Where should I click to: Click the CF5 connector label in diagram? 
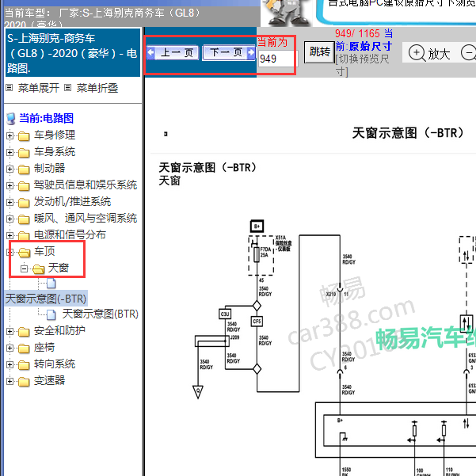[x=257, y=322]
